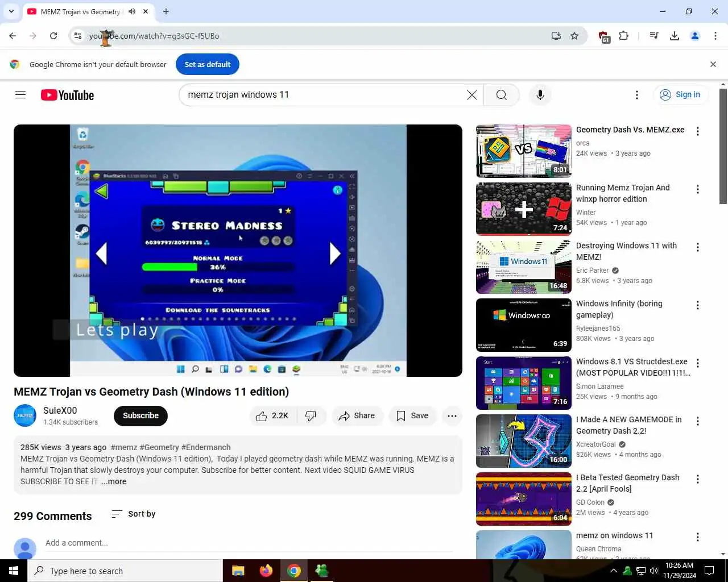Open Chrome media controls icon
This screenshot has width=728, height=582.
point(654,36)
